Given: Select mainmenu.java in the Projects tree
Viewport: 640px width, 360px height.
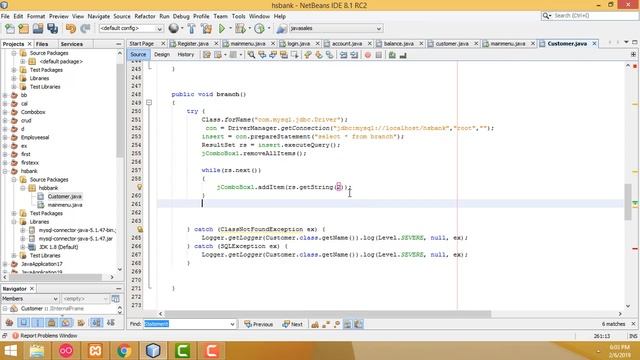Looking at the screenshot, I should [x=65, y=205].
